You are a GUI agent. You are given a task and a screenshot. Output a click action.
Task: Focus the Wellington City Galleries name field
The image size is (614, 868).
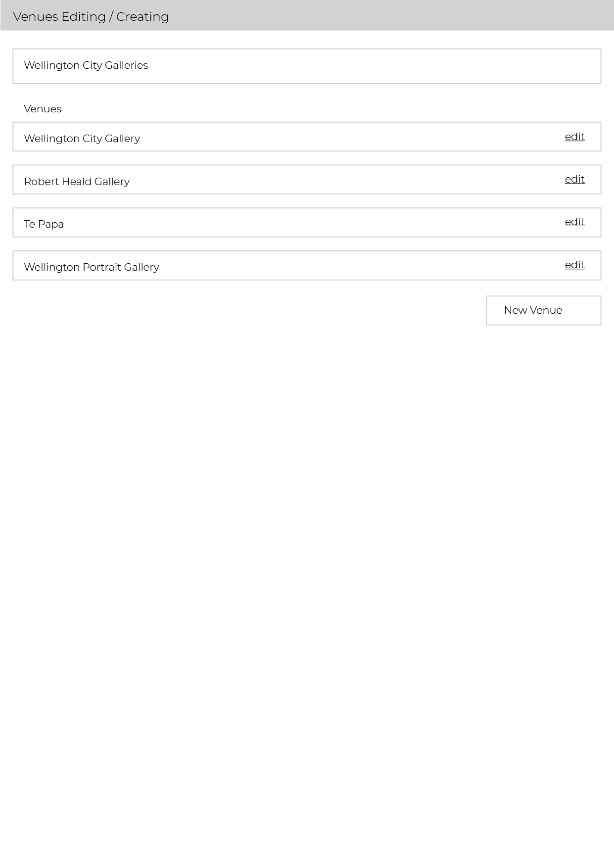click(x=307, y=66)
